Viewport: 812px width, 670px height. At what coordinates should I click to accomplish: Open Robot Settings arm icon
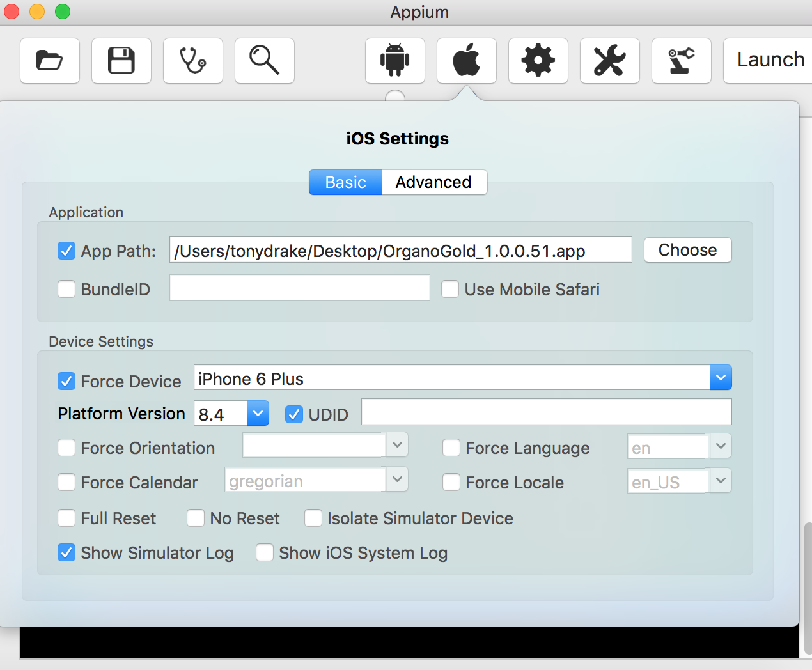coord(682,61)
